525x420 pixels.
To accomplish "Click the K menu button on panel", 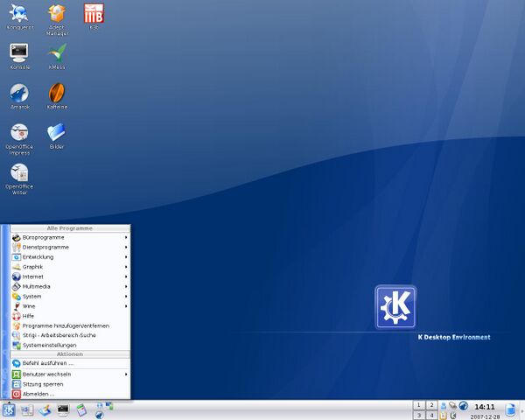I will click(x=9, y=409).
